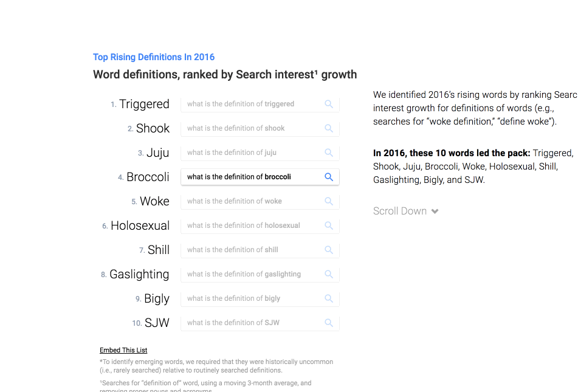This screenshot has height=392, width=578.
Task: Select the Holosexual list entry
Action: click(x=140, y=225)
